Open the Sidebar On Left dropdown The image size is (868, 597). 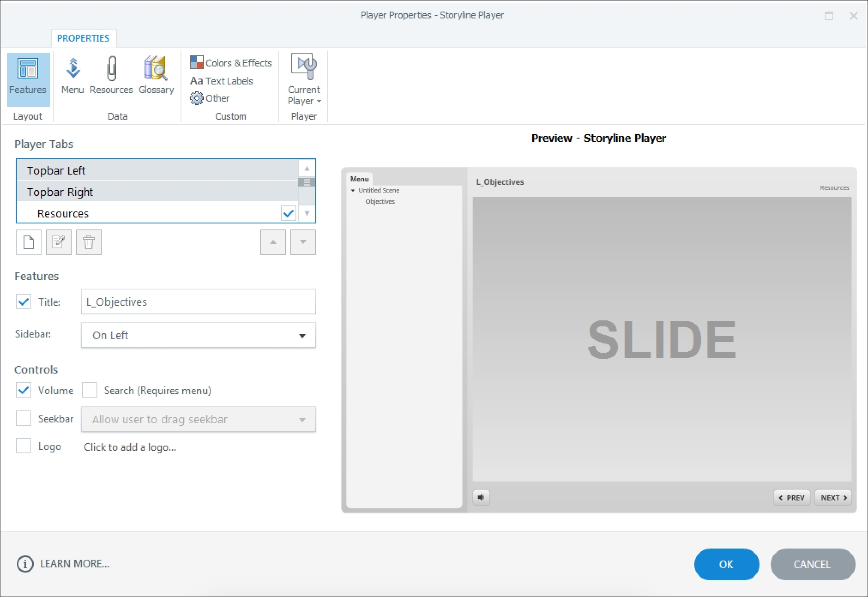click(x=199, y=335)
